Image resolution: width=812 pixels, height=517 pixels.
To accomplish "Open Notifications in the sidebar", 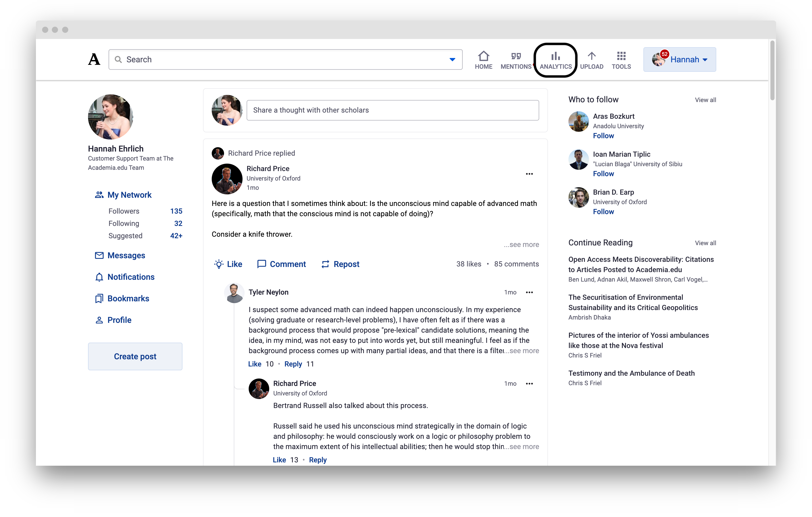I will [131, 277].
